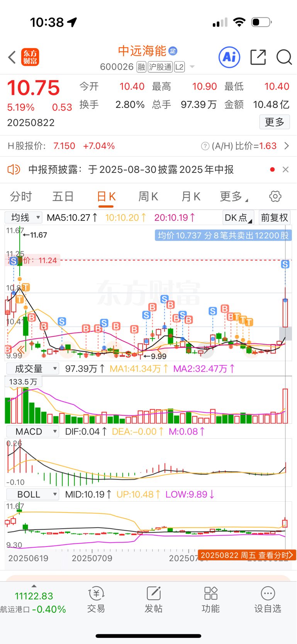Tap the S sell marker at top right
297x644 pixels.
[x=285, y=264]
